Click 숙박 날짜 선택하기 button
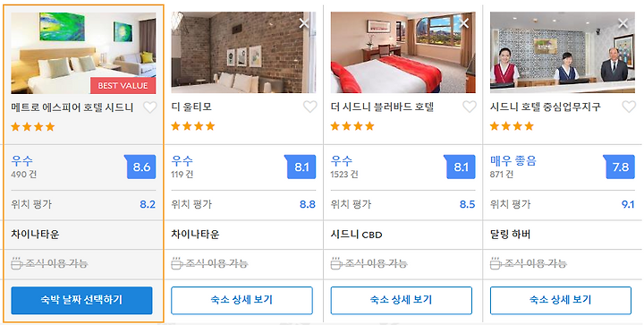The width and height of the screenshot is (644, 325). [81, 300]
